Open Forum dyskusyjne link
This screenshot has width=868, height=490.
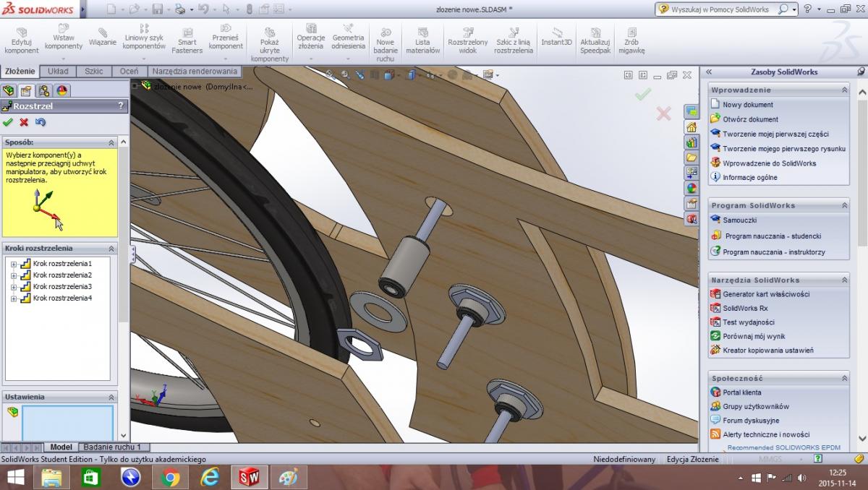coord(751,421)
